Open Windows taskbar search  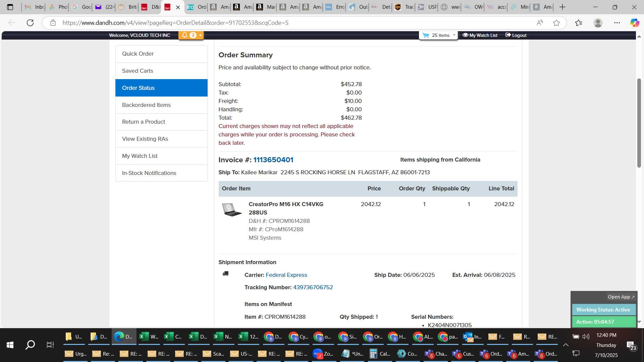click(x=30, y=345)
